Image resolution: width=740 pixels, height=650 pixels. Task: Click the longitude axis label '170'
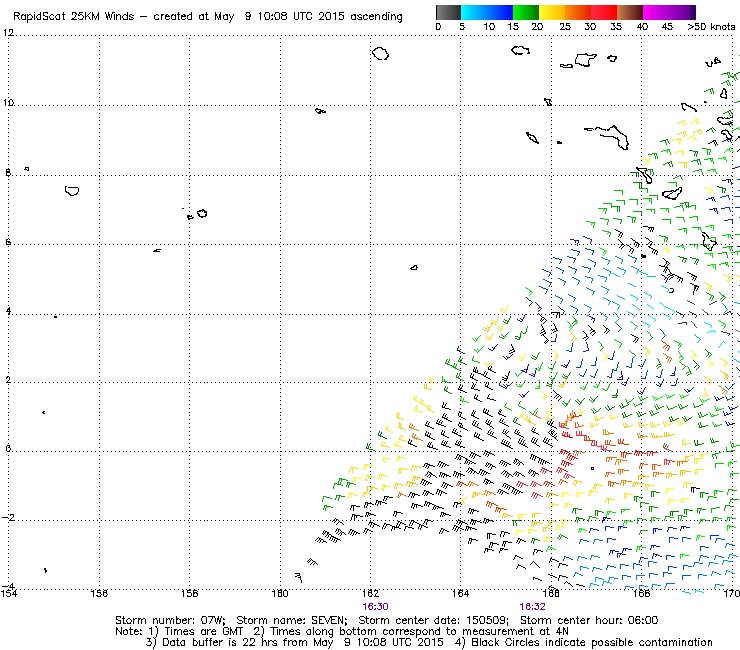(732, 593)
